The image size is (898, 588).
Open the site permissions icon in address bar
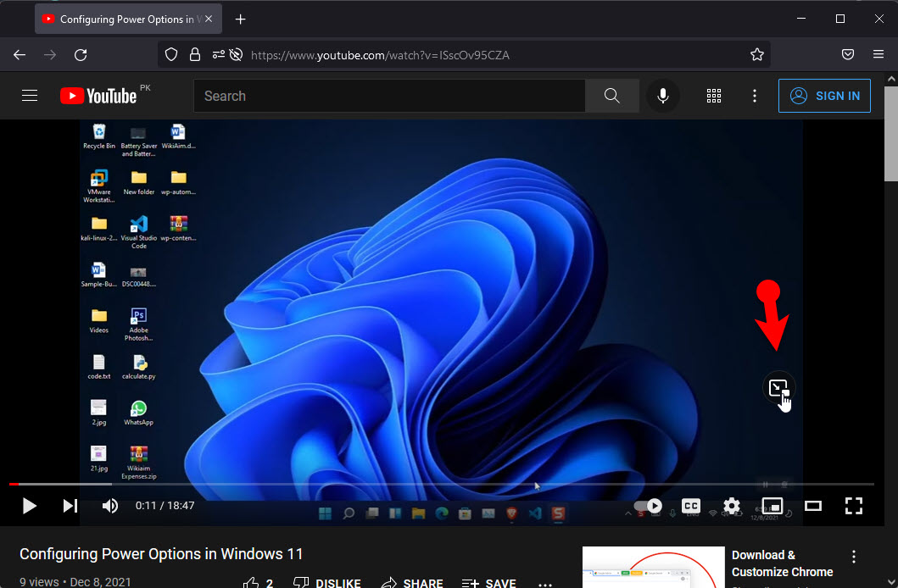[218, 55]
